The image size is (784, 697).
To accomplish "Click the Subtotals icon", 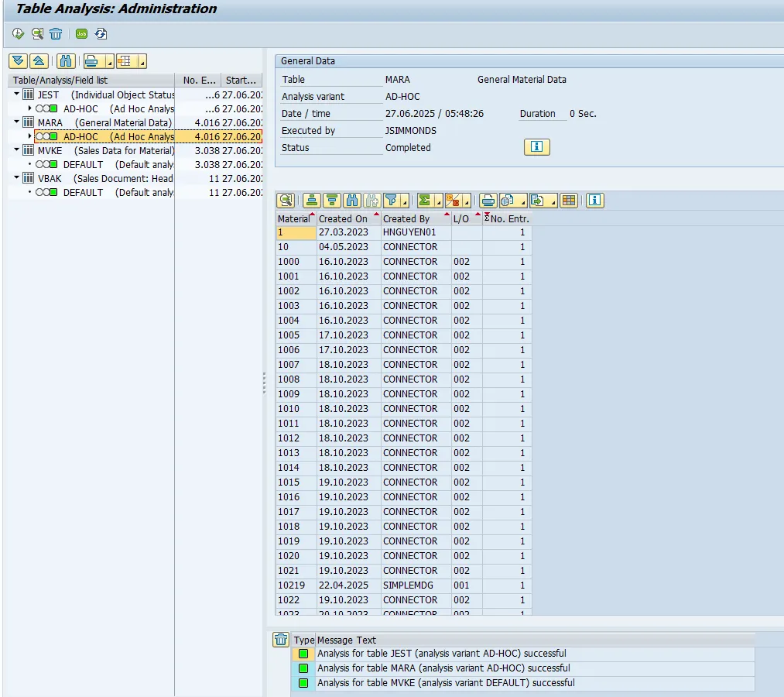I will (x=453, y=201).
